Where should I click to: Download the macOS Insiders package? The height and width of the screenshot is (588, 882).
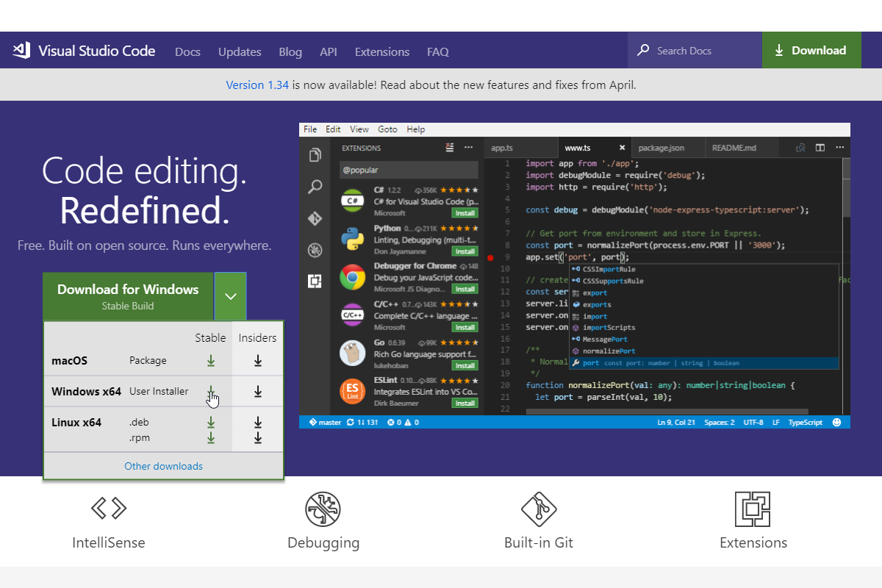tap(258, 360)
